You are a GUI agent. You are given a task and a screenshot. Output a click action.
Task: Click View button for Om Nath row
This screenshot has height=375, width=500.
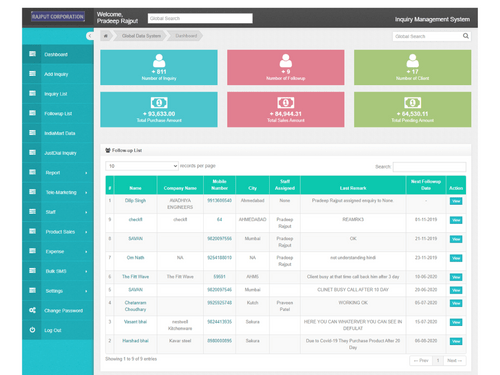click(456, 258)
